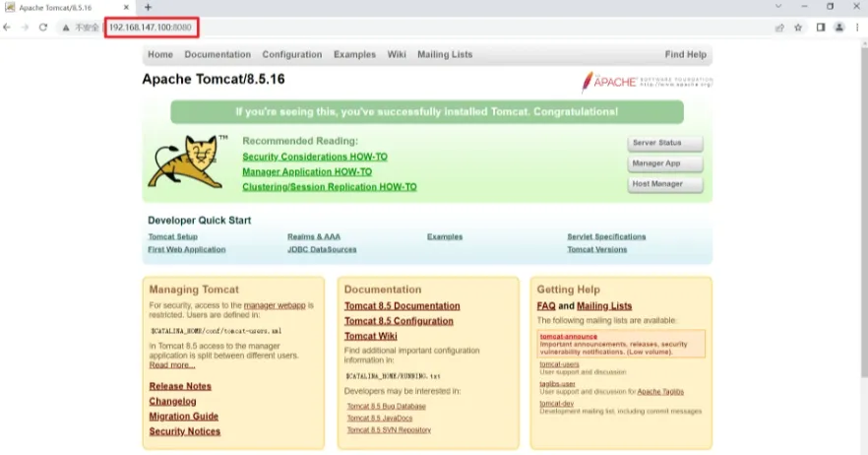Screen dimensions: 868x455
Task: Open the Configuration menu item
Action: coord(291,54)
